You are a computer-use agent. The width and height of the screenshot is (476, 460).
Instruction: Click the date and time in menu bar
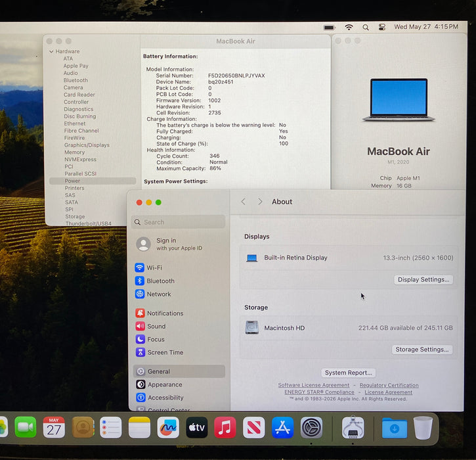[x=426, y=27]
